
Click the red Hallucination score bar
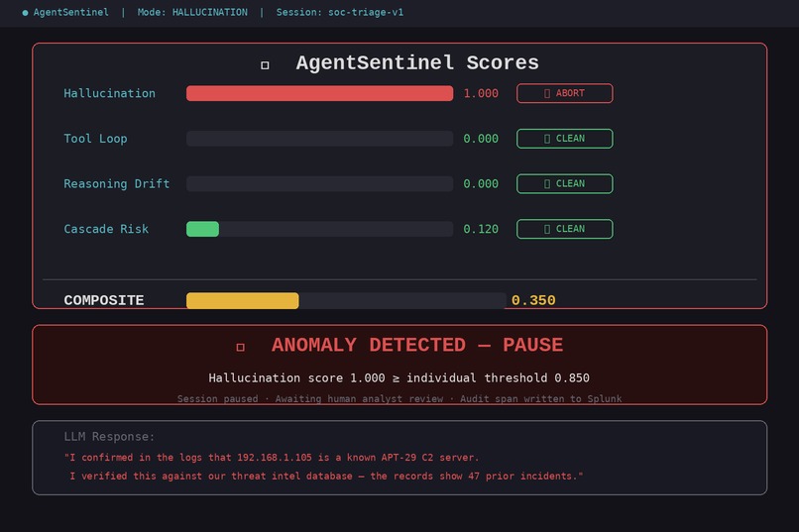pos(319,93)
